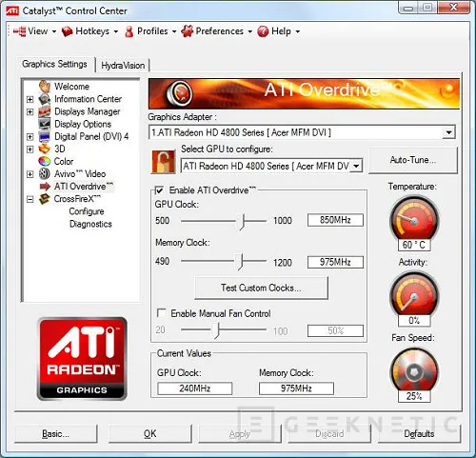The width and height of the screenshot is (476, 458).
Task: Open the Preferences menu
Action: [x=217, y=31]
